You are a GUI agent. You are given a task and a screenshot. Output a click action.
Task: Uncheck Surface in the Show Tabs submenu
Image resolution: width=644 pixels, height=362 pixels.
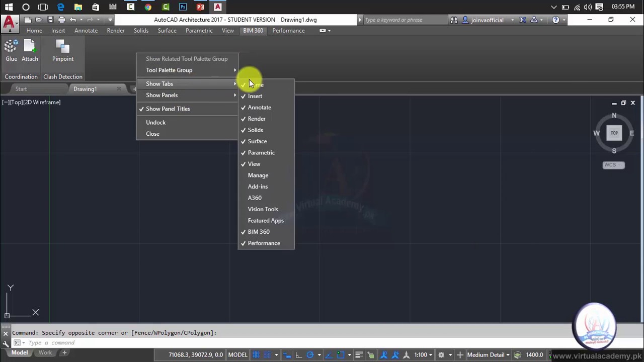pyautogui.click(x=266, y=141)
